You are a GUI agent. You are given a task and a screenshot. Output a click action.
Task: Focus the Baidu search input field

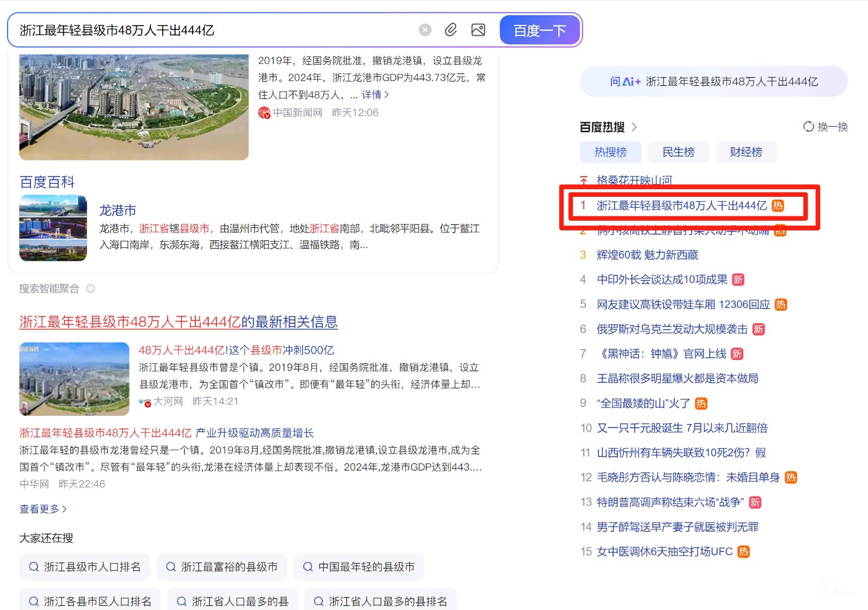pyautogui.click(x=217, y=30)
